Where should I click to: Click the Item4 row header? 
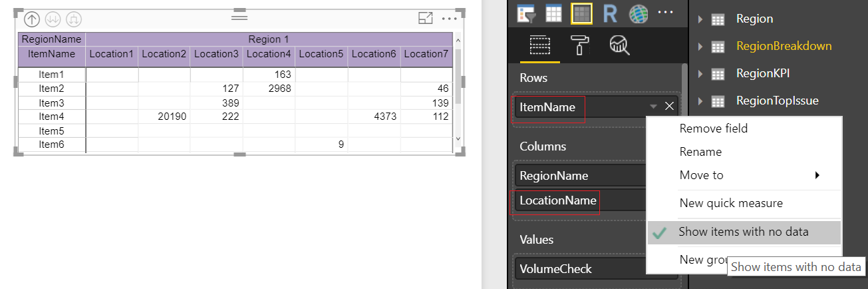52,117
